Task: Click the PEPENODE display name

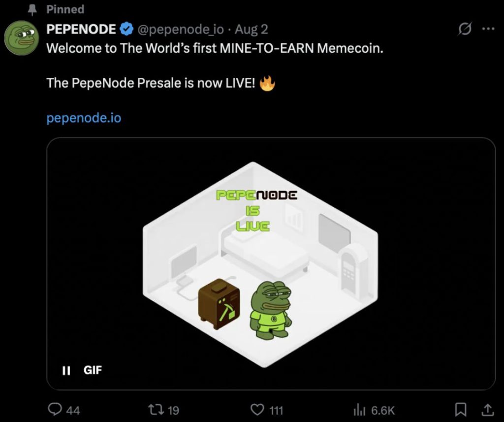Action: [x=81, y=29]
